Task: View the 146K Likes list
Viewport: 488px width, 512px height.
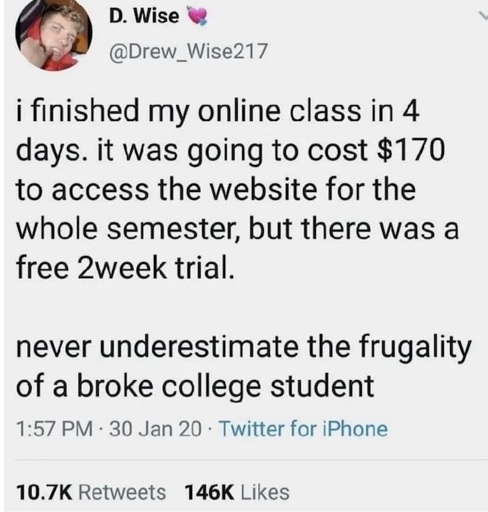Action: [x=237, y=492]
